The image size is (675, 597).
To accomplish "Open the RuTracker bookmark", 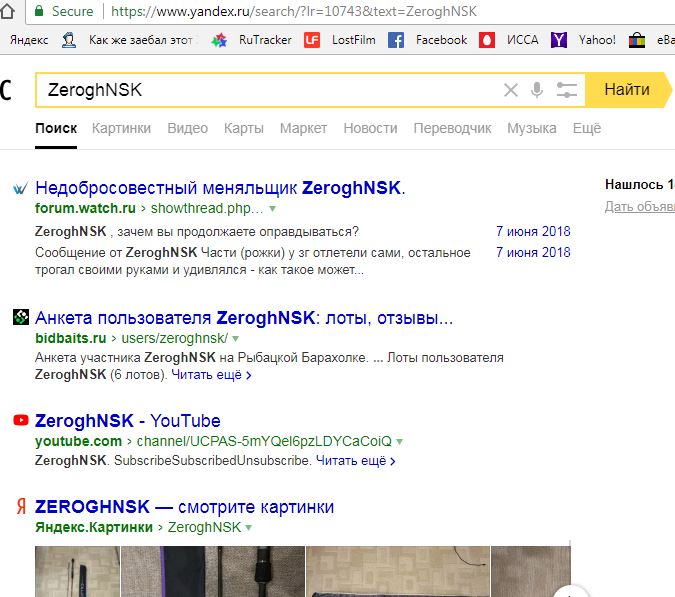I will (x=251, y=40).
